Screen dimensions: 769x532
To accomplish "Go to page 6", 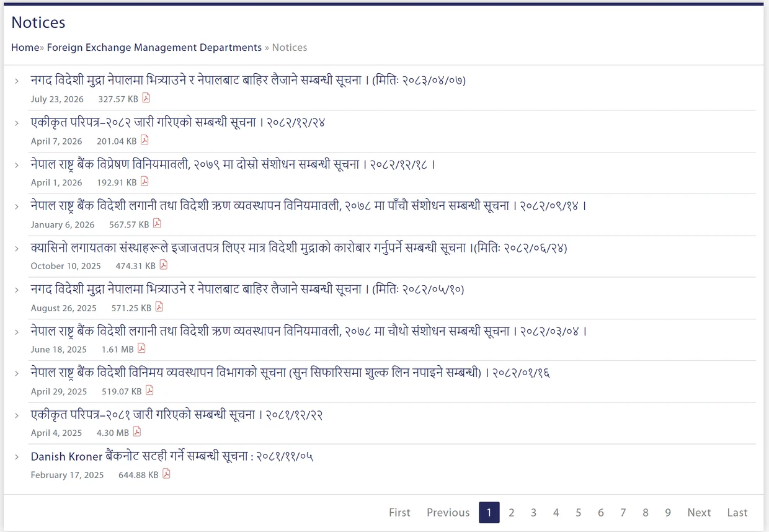I will click(x=600, y=512).
